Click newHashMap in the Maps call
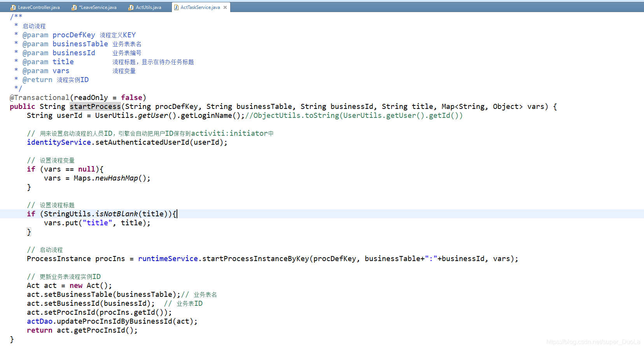Image resolution: width=644 pixels, height=349 pixels. tap(117, 178)
